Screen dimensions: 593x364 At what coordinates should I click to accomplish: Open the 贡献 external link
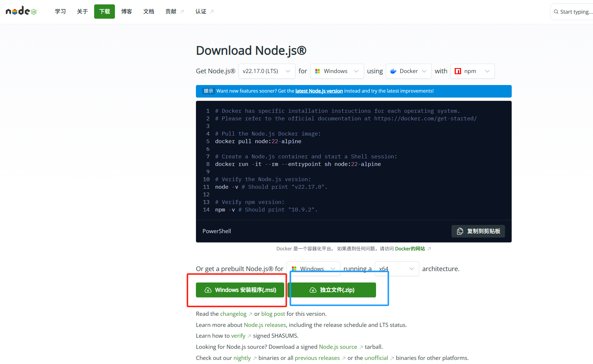(x=175, y=11)
